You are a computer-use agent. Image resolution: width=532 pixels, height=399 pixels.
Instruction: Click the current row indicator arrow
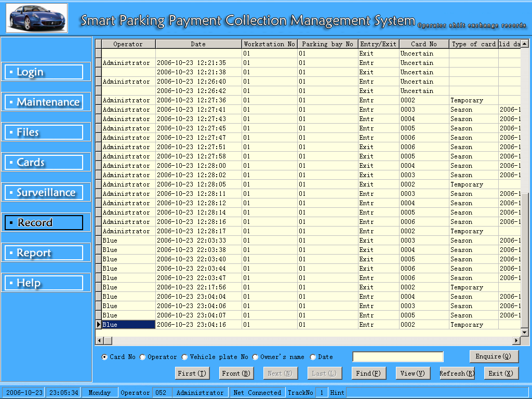tap(98, 325)
